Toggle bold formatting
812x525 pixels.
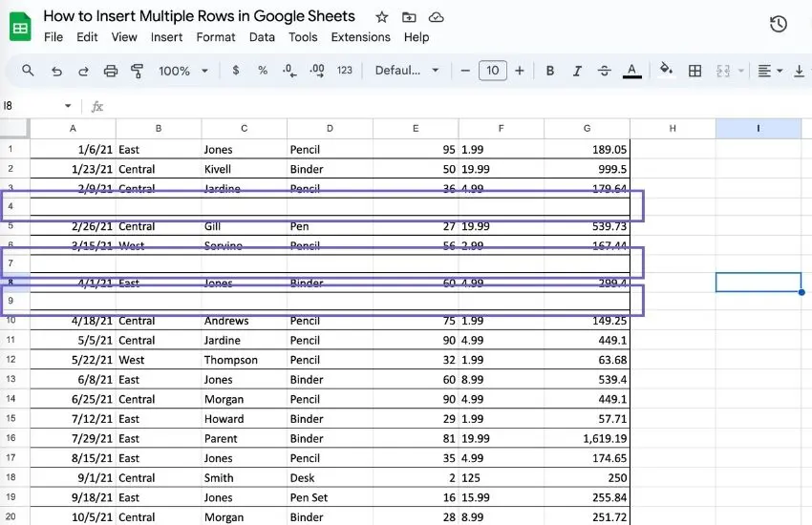550,71
